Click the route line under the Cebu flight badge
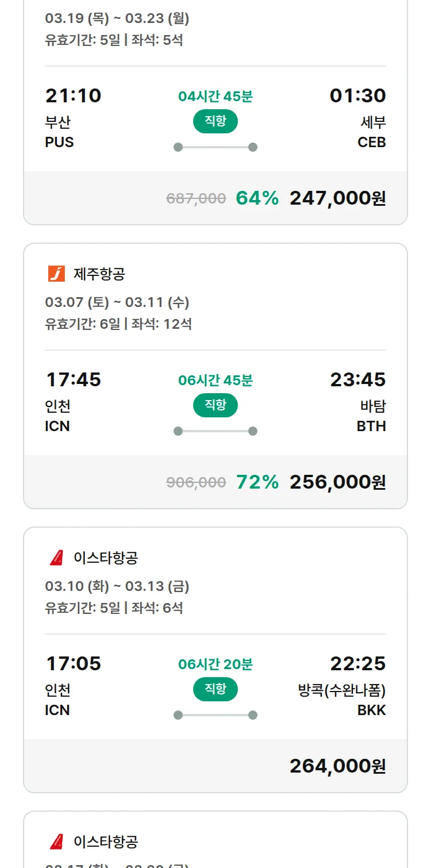Image resolution: width=431 pixels, height=868 pixels. (215, 147)
